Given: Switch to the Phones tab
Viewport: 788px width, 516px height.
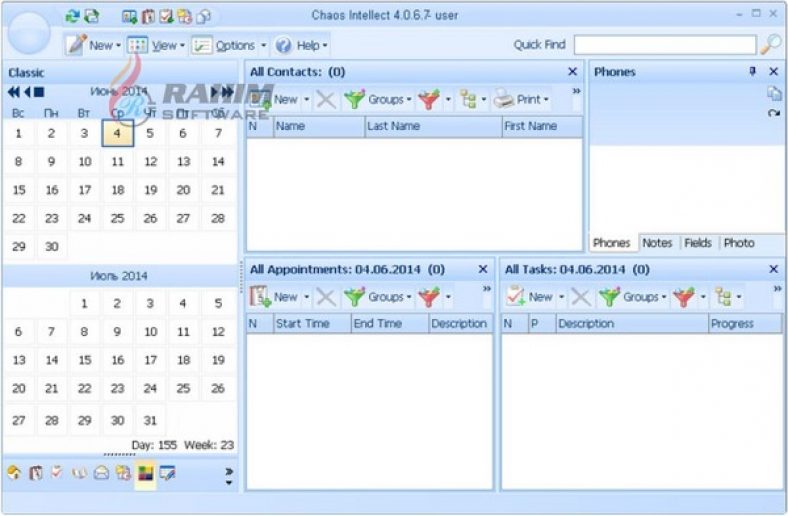Looking at the screenshot, I should [612, 243].
